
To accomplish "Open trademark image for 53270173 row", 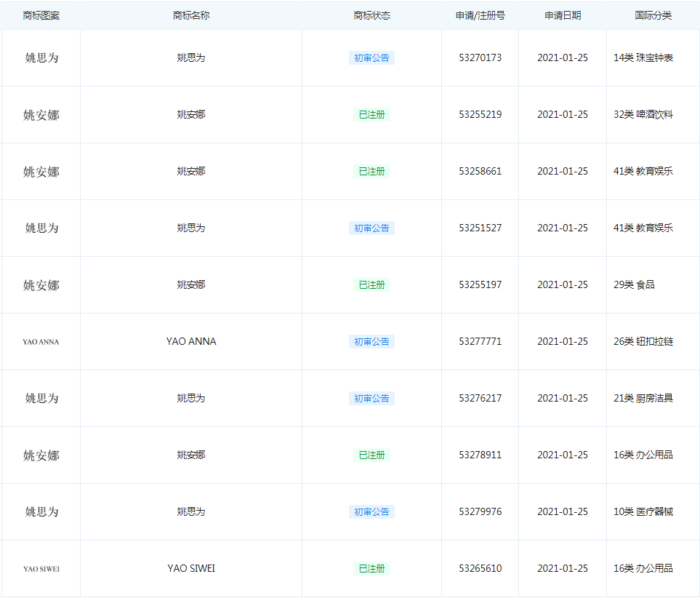I will (x=41, y=58).
